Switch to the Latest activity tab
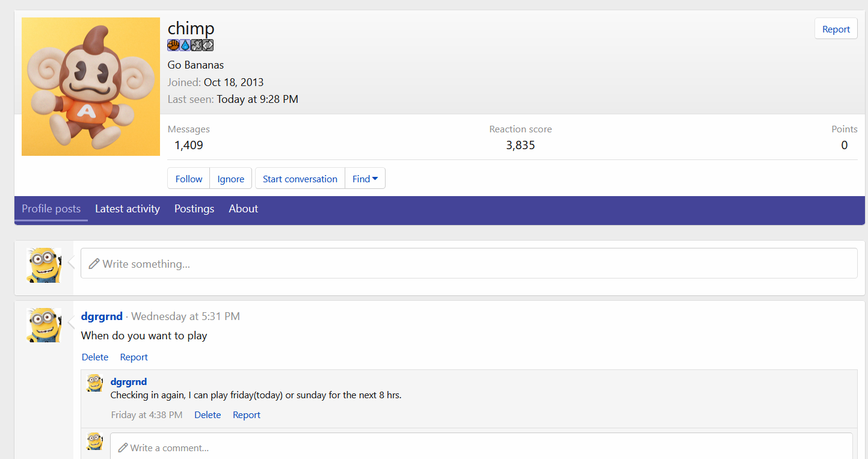The width and height of the screenshot is (868, 459). 128,209
